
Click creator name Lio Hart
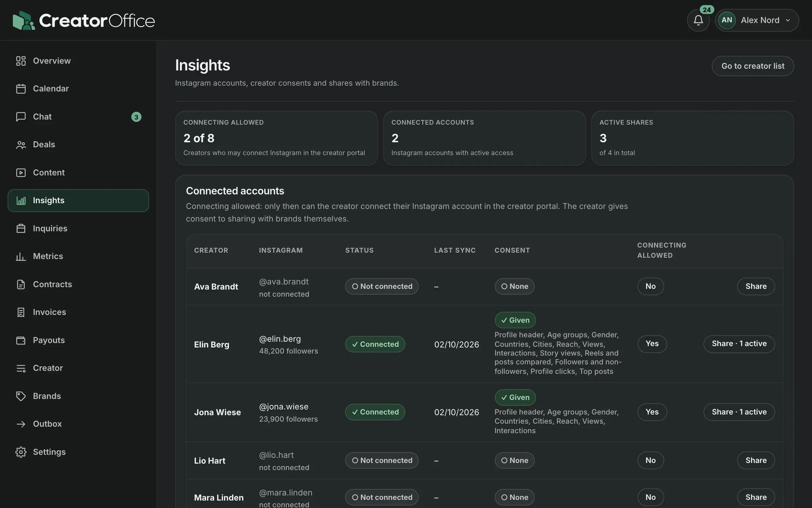(x=209, y=461)
